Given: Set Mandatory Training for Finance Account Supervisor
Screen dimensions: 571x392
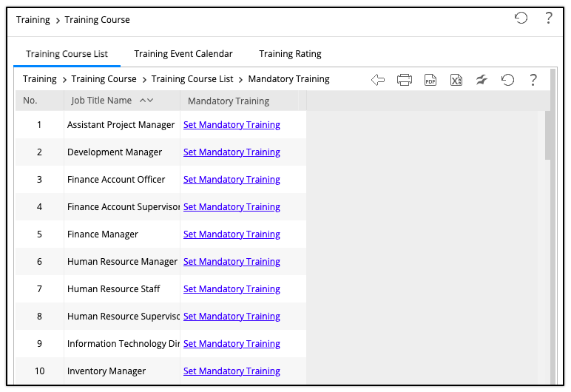Looking at the screenshot, I should [x=232, y=207].
